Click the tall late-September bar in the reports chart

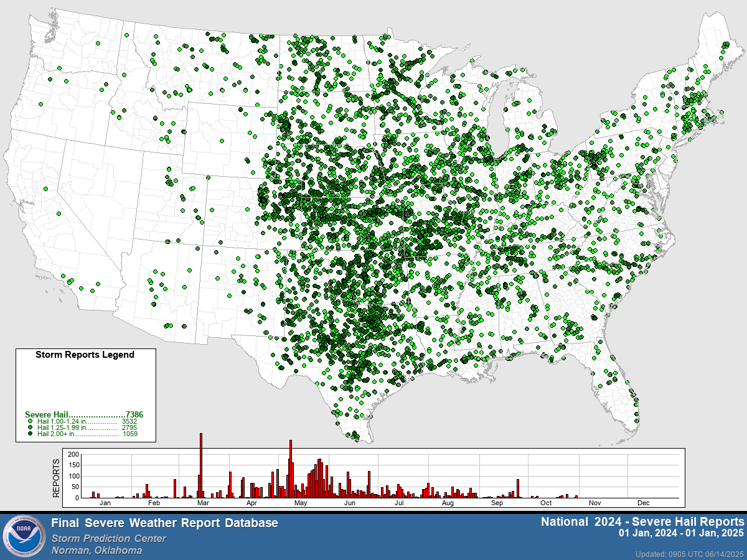(x=518, y=488)
